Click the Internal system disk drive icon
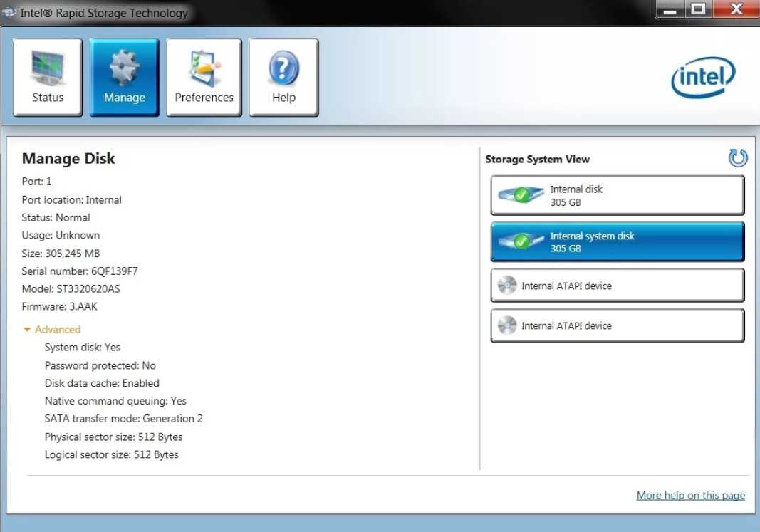 (x=521, y=241)
